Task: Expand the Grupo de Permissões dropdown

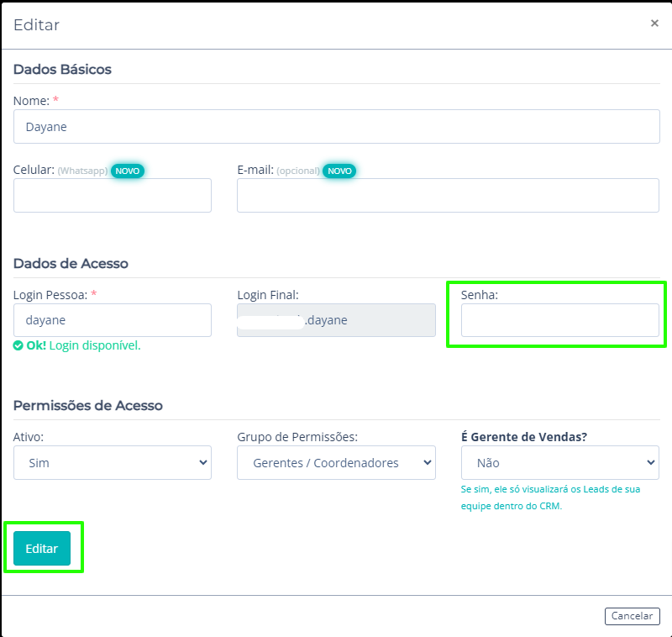Action: coord(336,462)
